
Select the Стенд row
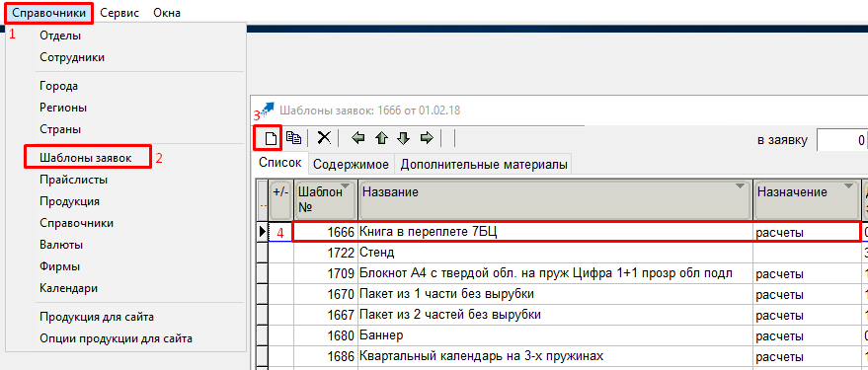[556, 253]
